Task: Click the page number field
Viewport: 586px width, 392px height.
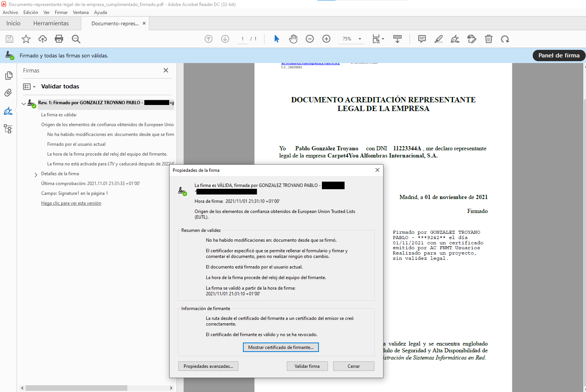Action: [x=243, y=39]
